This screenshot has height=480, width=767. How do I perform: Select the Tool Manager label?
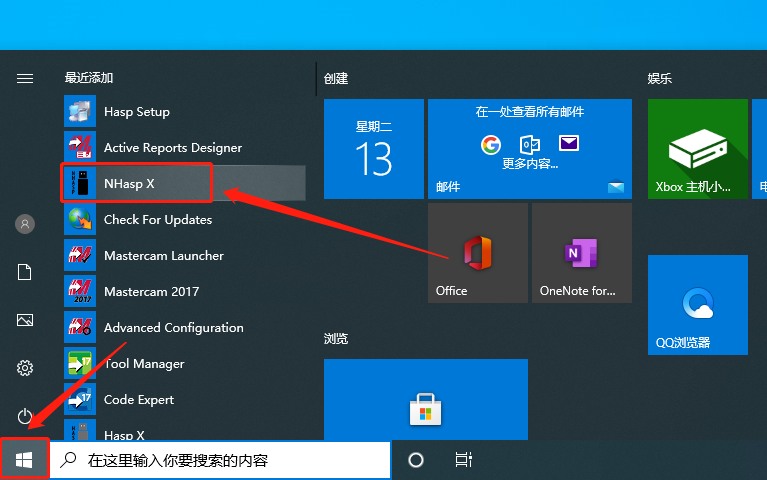pos(144,364)
